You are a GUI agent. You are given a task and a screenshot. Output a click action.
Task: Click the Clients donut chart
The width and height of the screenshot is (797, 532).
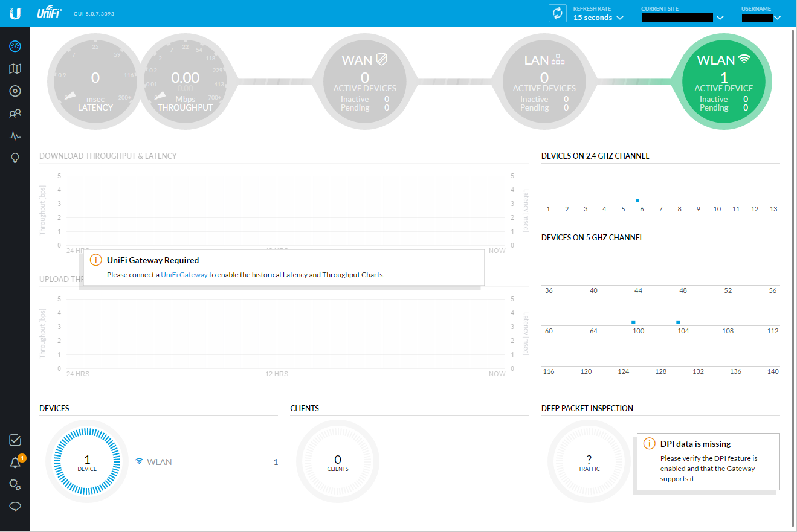pyautogui.click(x=338, y=462)
